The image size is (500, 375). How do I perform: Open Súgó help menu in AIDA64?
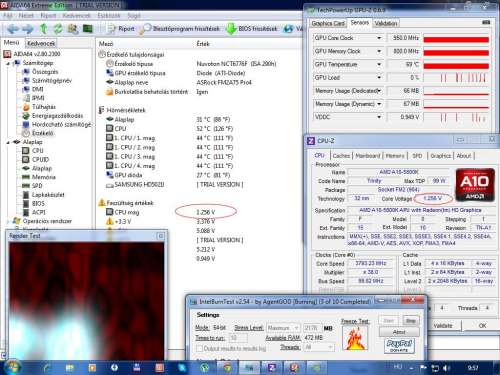click(x=134, y=16)
